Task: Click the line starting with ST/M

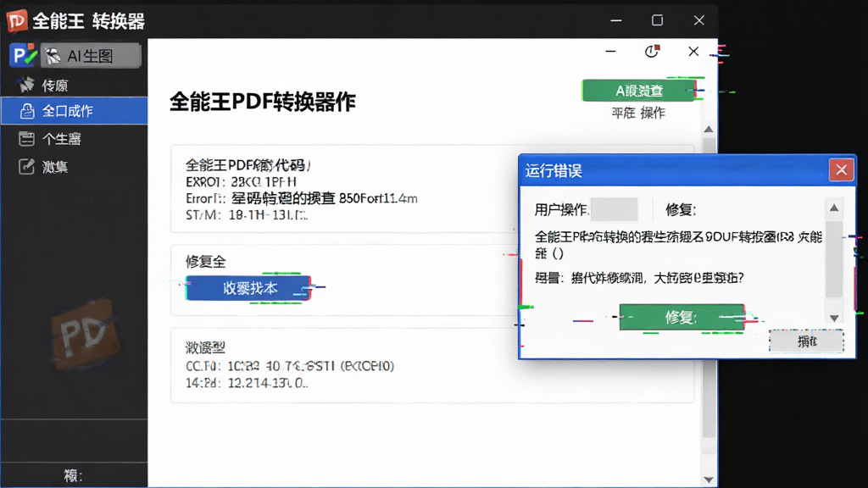Action: click(247, 215)
